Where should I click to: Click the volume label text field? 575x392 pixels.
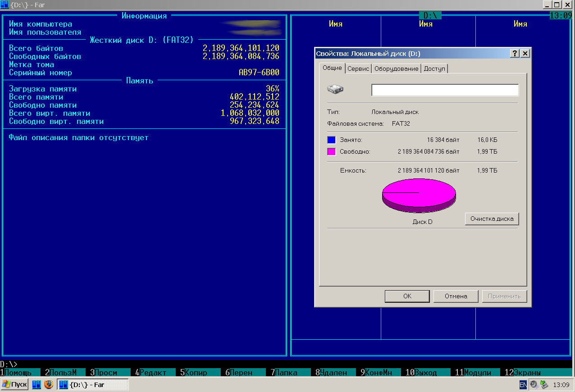point(445,90)
